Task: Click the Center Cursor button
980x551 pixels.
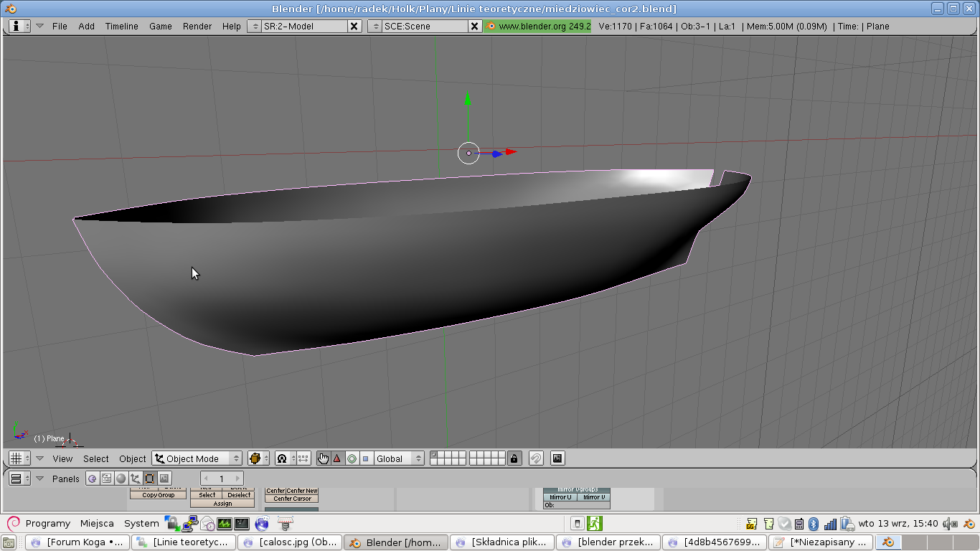Action: tap(292, 499)
